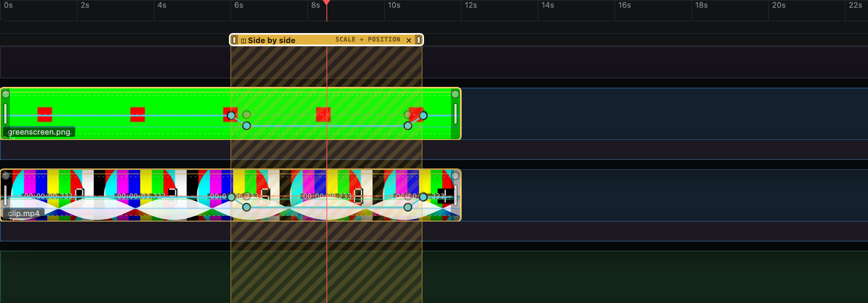
Task: Select the second lower keyframe on clip.mp4
Action: coord(247,207)
